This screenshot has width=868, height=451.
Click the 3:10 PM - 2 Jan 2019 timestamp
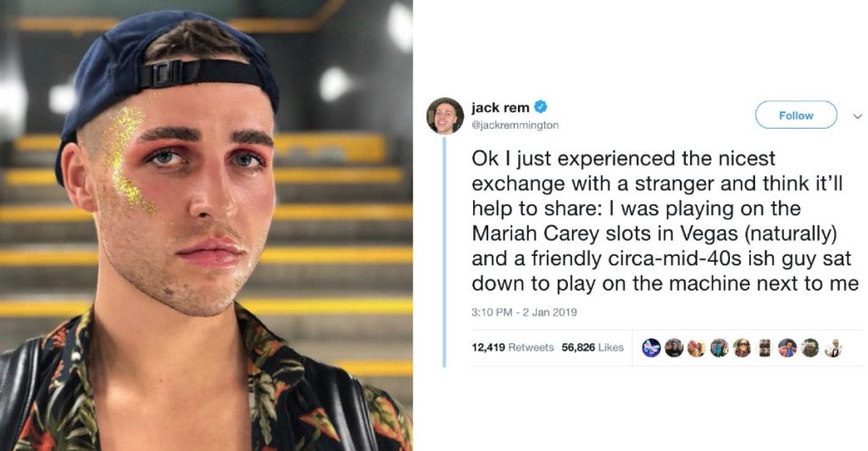coord(524,312)
